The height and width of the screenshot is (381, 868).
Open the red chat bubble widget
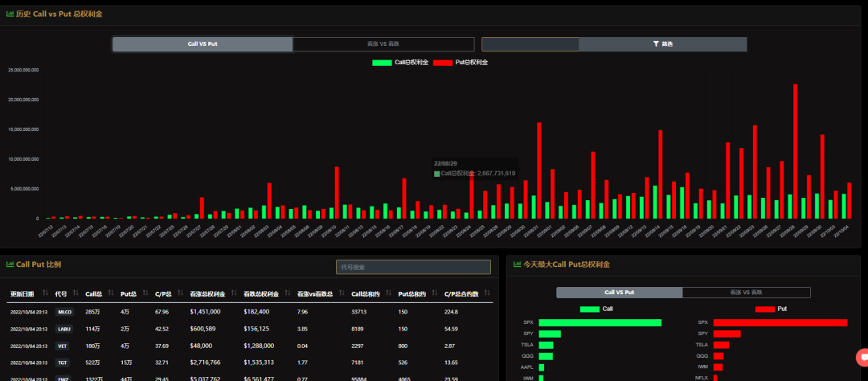862,358
